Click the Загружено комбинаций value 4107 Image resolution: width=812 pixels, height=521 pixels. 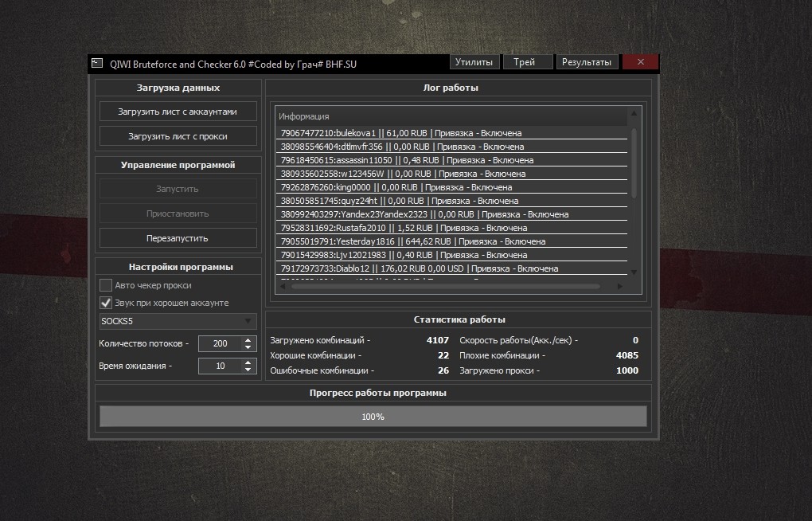pyautogui.click(x=438, y=340)
